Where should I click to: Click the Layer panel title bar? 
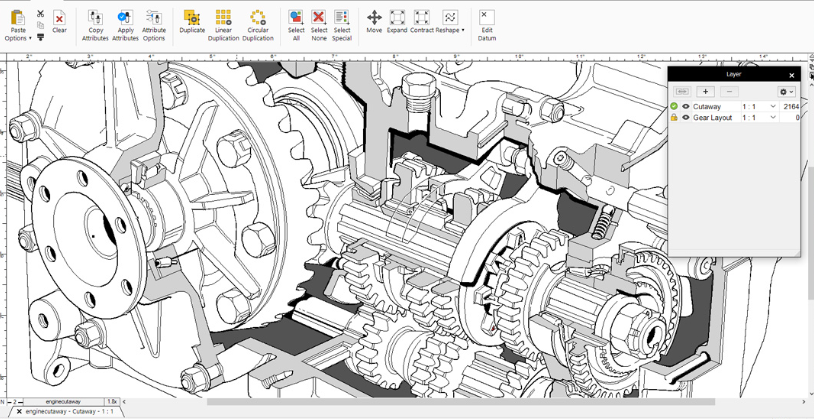[x=734, y=74]
